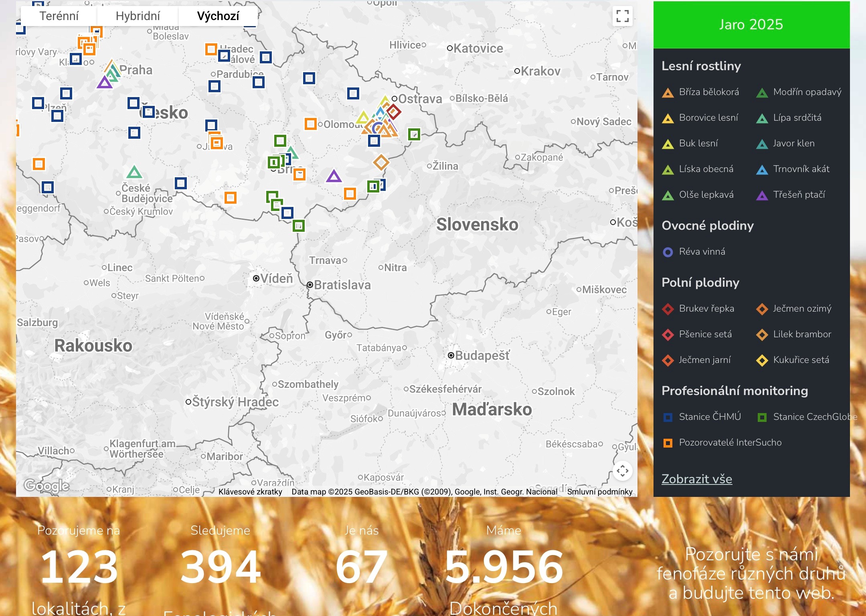This screenshot has width=866, height=616.
Task: Open Smluvní podmínky map link
Action: point(600,492)
